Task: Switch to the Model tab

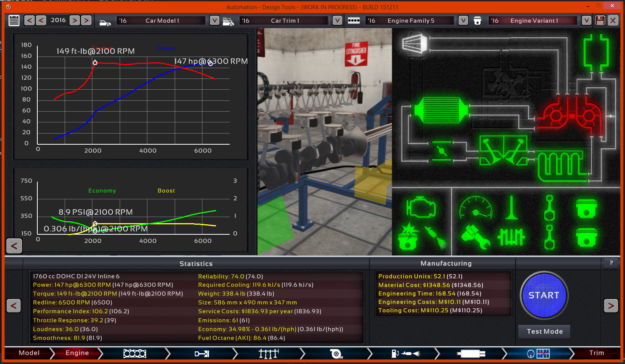Action: pyautogui.click(x=29, y=353)
